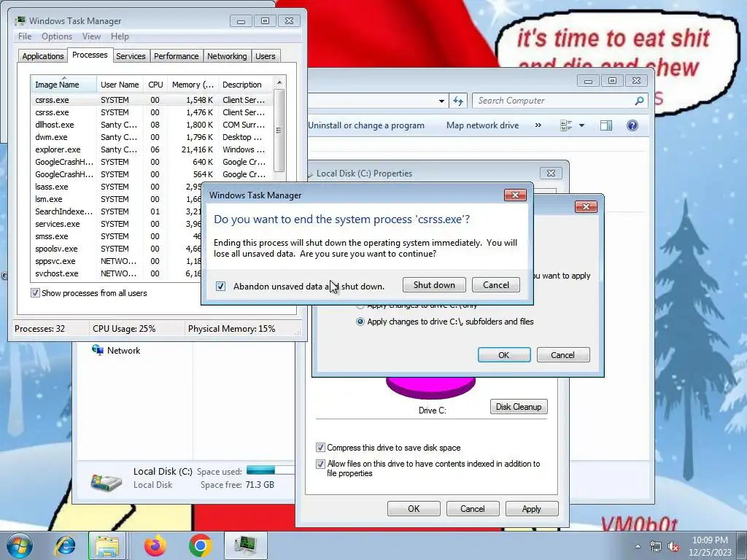The width and height of the screenshot is (747, 560).
Task: Open the Task Manager Options menu
Action: pyautogui.click(x=57, y=36)
